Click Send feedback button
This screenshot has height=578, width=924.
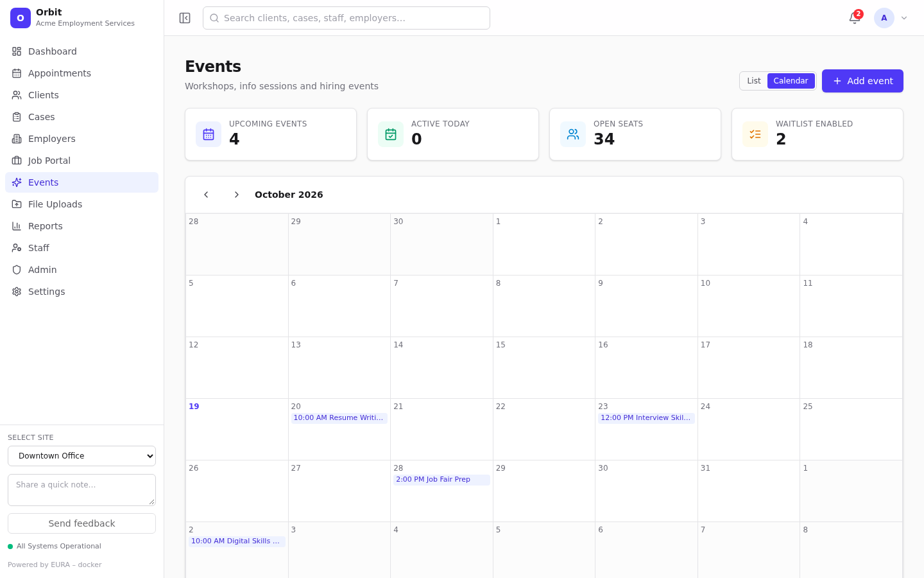coord(81,523)
